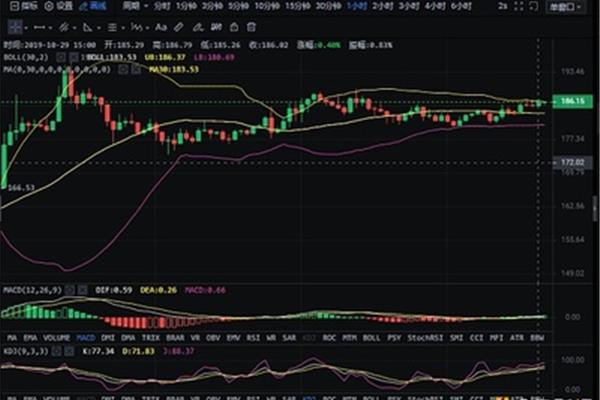Click the DIF:0.59 value readout
Viewport: 600px width, 400px height.
click(x=114, y=290)
